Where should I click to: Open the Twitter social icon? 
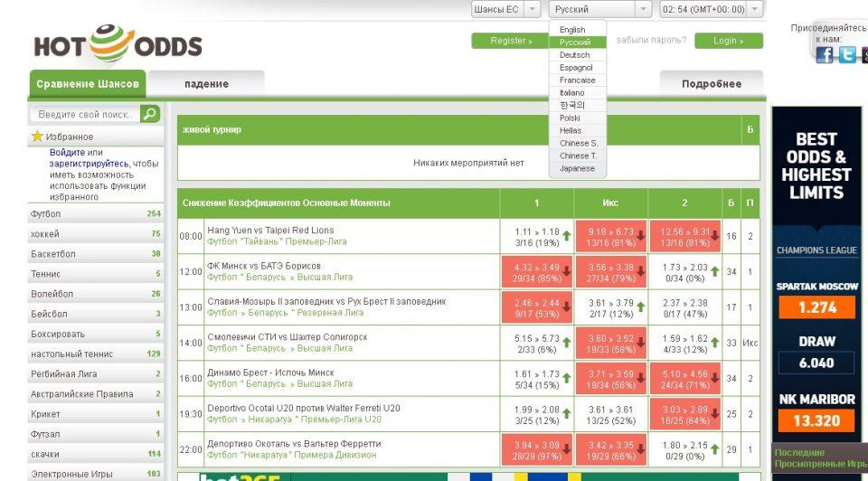click(x=847, y=55)
